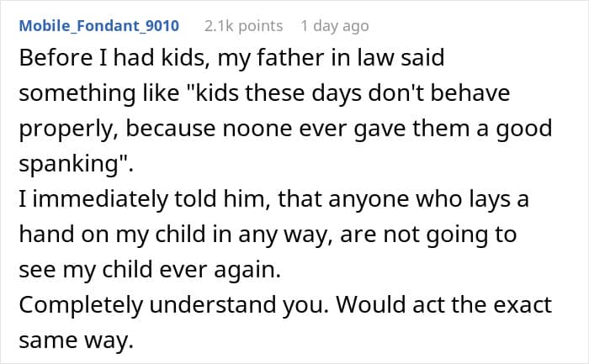Open the "1 day ago" timestamp permalink
Viewport: 589px width, 364px height.
335,26
